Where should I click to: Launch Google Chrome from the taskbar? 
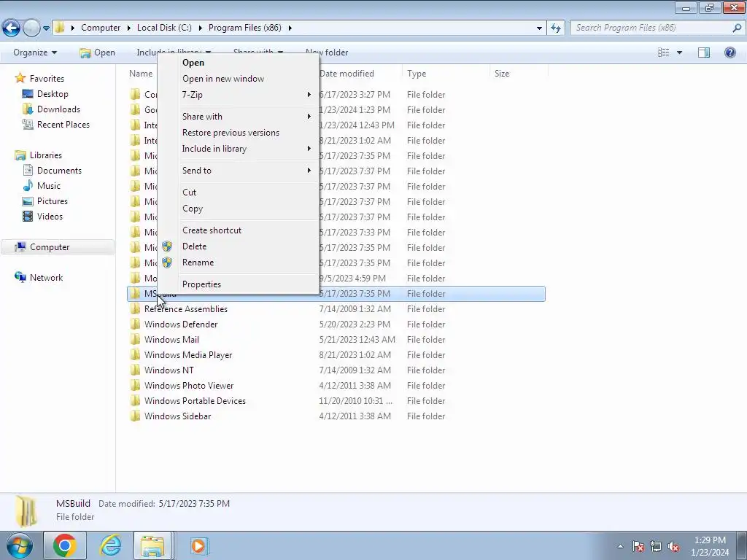65,545
